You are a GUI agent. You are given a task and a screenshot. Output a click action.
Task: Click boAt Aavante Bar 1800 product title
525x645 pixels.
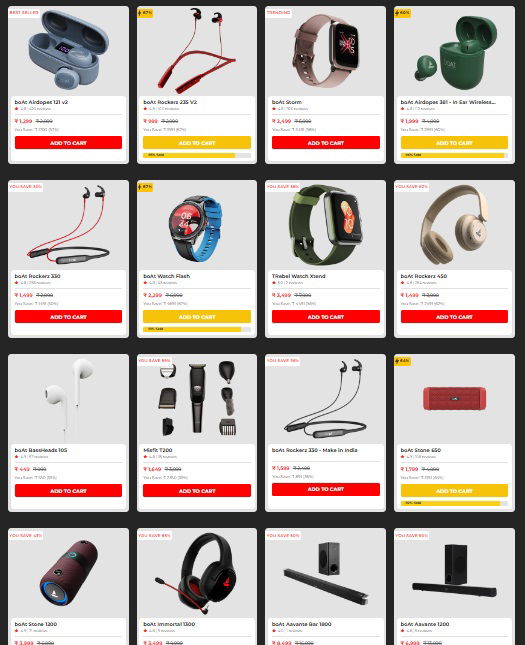tap(302, 624)
